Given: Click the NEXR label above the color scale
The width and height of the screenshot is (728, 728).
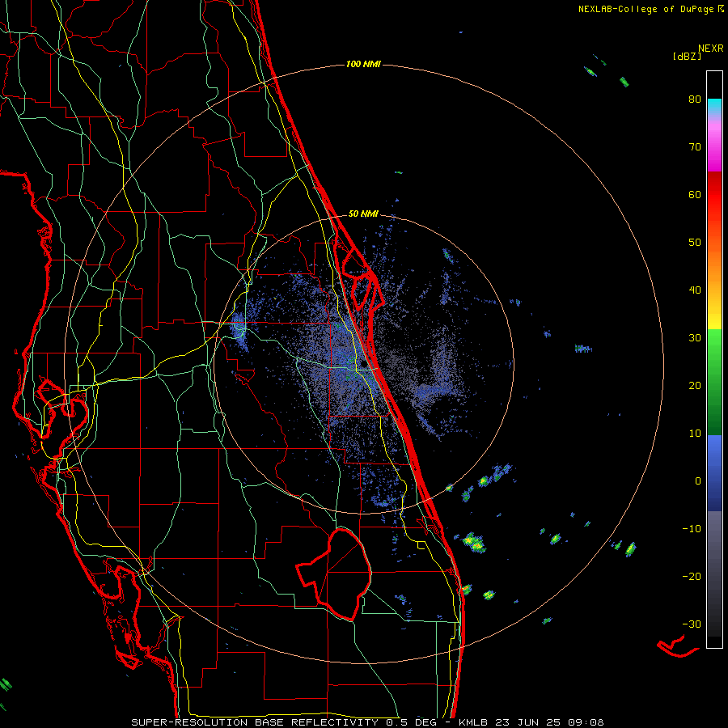Looking at the screenshot, I should tap(710, 49).
